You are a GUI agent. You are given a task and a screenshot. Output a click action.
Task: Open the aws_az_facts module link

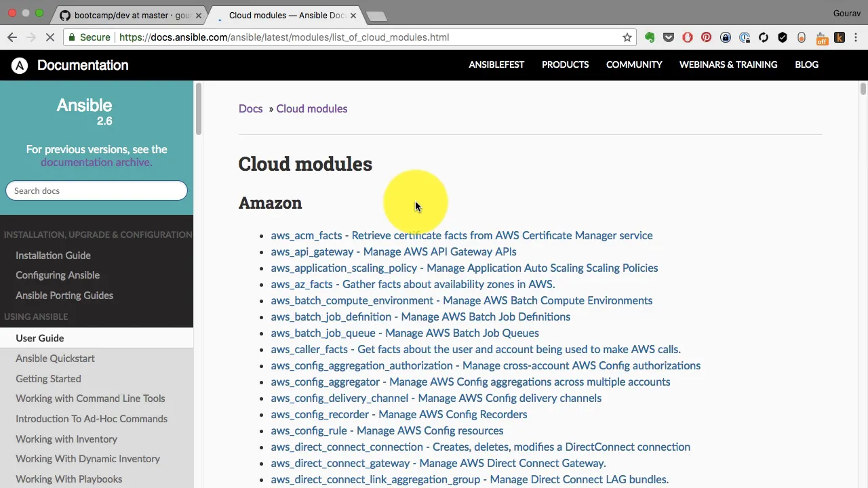tap(413, 284)
